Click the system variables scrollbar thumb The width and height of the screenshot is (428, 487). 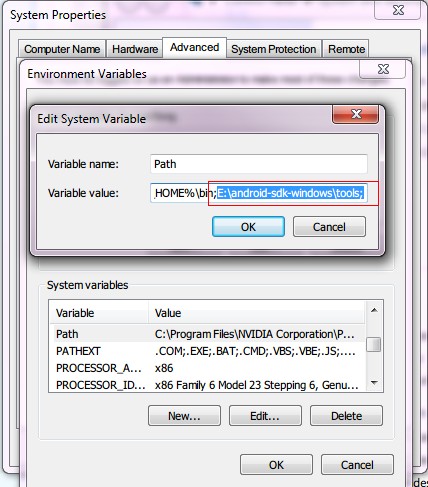click(x=374, y=344)
